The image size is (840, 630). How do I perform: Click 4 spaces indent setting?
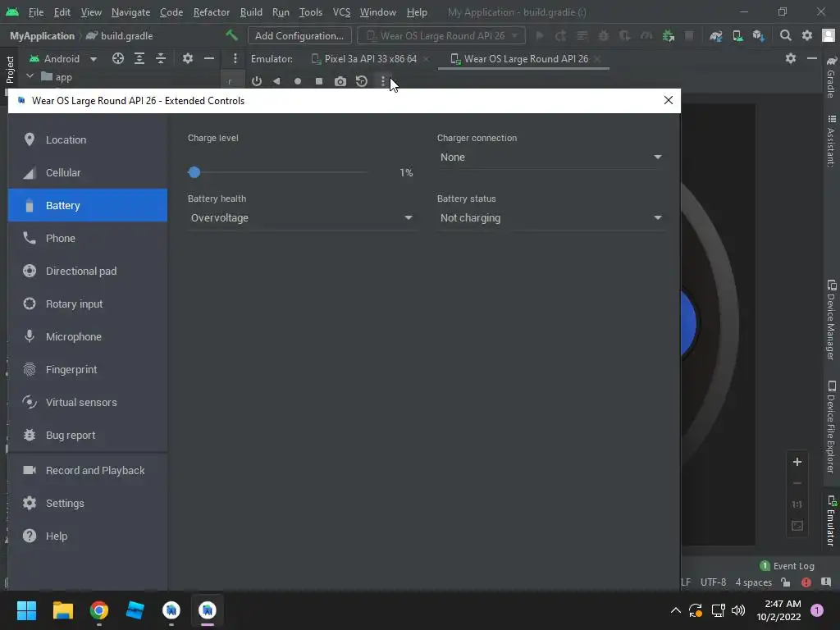coord(753,582)
